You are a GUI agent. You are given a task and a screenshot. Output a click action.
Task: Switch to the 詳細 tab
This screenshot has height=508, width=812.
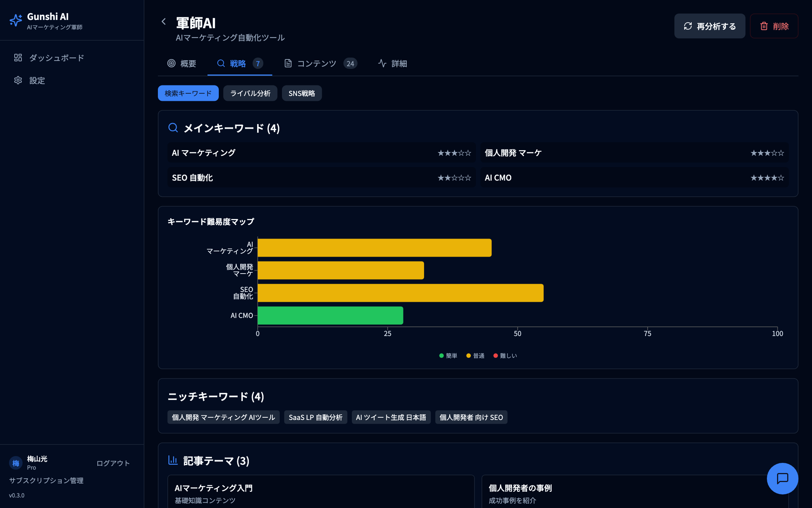[x=392, y=64]
